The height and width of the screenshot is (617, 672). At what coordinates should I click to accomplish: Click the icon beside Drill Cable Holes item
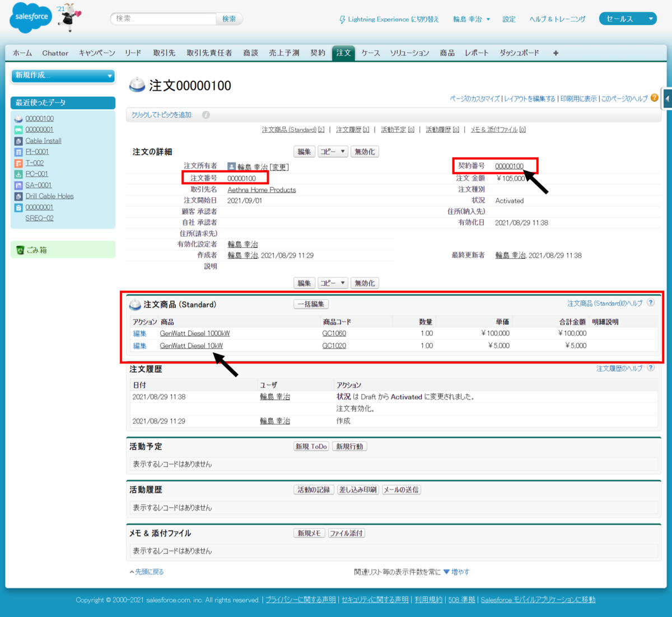(18, 196)
